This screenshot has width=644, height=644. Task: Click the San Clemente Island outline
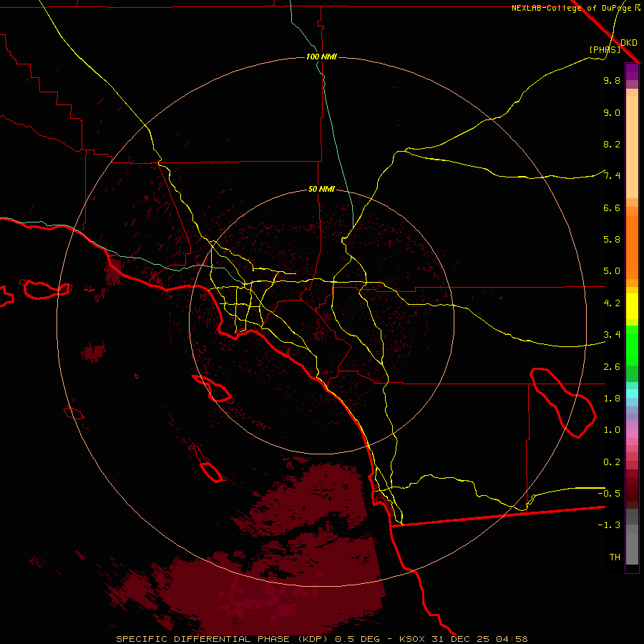click(213, 472)
